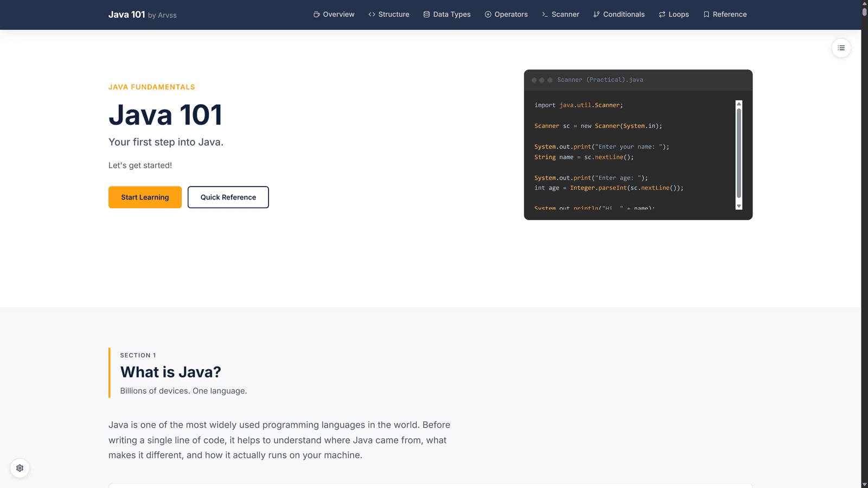Click the repeat arrows icon beside Loops
This screenshot has width=868, height=488.
tap(662, 15)
